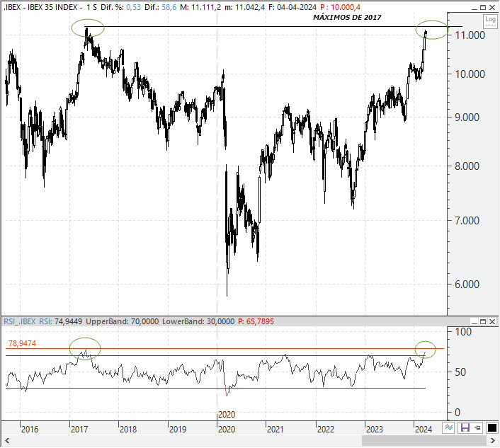Click the 'P: 10.000,4' value in header
Screen dimensions: 500x448
340,7
